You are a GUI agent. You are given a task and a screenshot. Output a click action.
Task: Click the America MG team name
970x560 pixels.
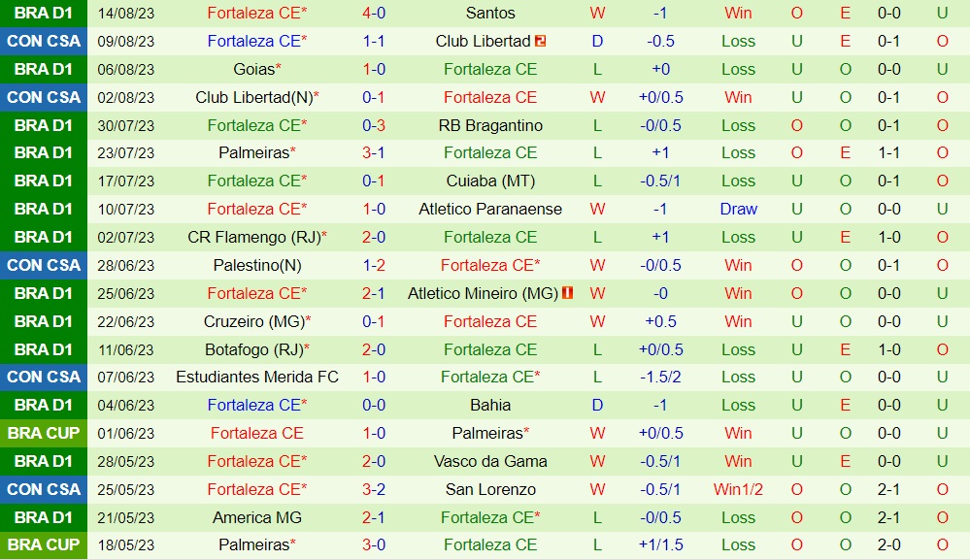click(x=257, y=517)
